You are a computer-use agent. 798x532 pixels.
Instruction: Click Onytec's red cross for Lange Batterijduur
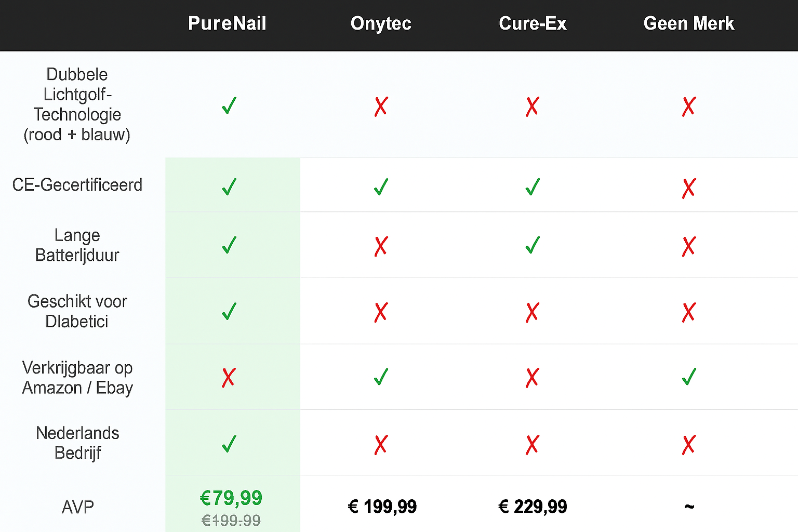tap(381, 246)
